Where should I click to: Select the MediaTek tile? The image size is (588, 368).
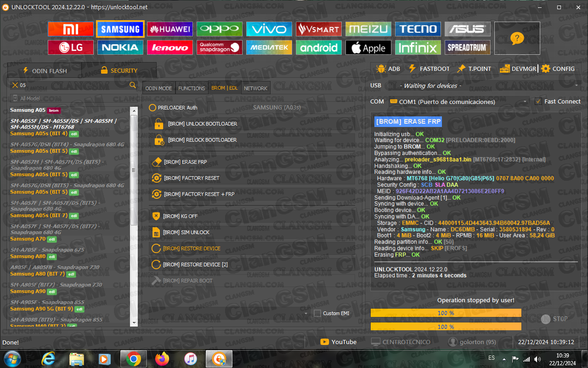pos(269,47)
